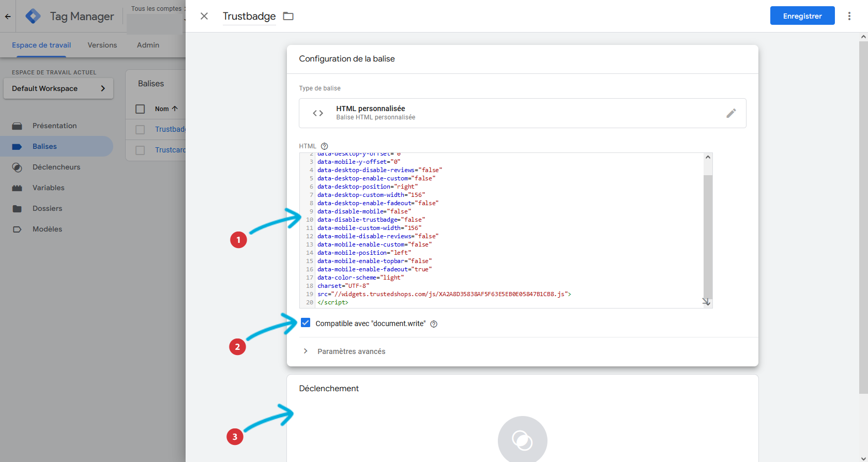This screenshot has width=868, height=462.
Task: Click the HTML personnalisée code brackets icon
Action: tap(318, 113)
